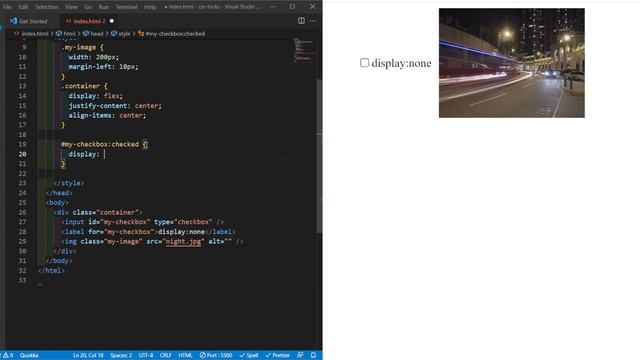The image size is (640, 360).
Task: Open the View menu
Action: click(x=71, y=7)
